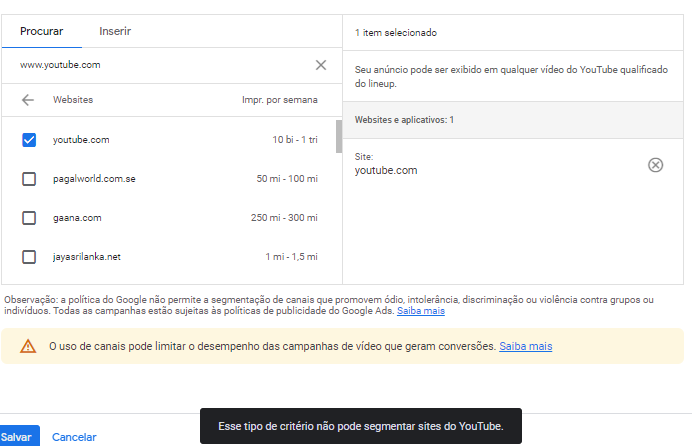Open Saiba mais link in the yellow warning
This screenshot has height=446, width=692.
point(526,346)
